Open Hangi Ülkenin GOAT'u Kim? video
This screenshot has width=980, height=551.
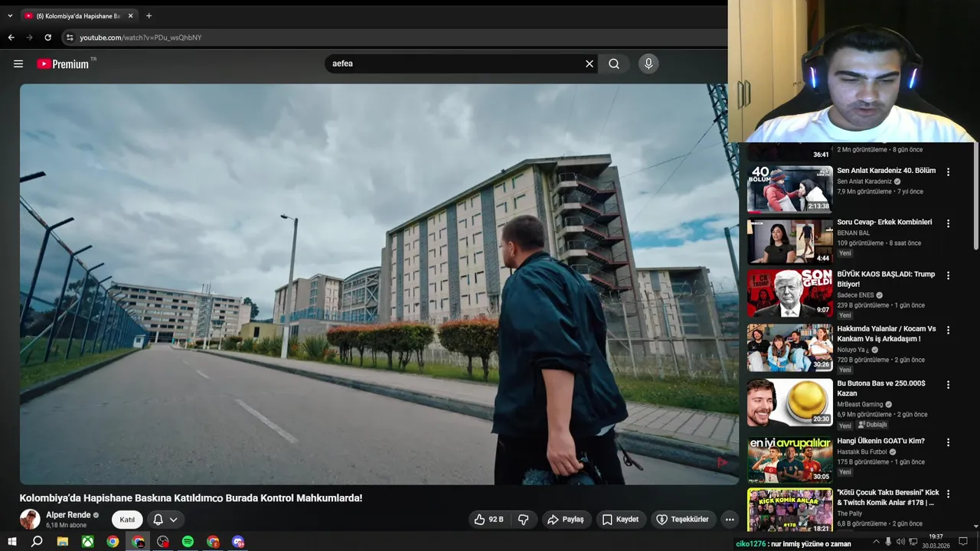pos(880,441)
